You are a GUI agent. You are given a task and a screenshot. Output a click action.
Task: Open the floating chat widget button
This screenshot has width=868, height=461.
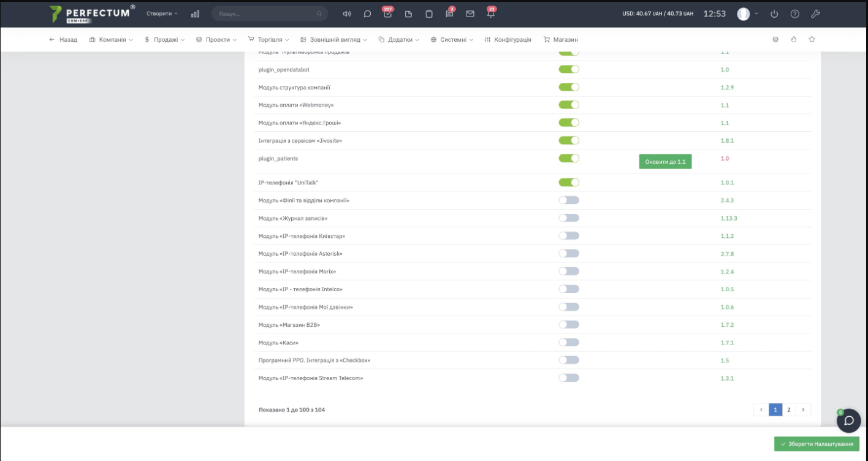(849, 421)
